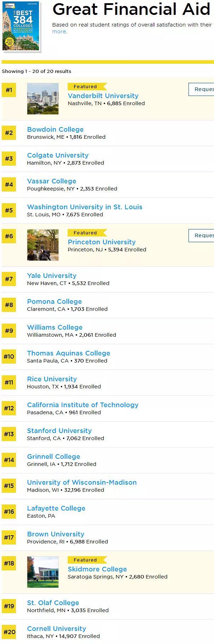Go to Washington University in St. Louis

(85, 207)
